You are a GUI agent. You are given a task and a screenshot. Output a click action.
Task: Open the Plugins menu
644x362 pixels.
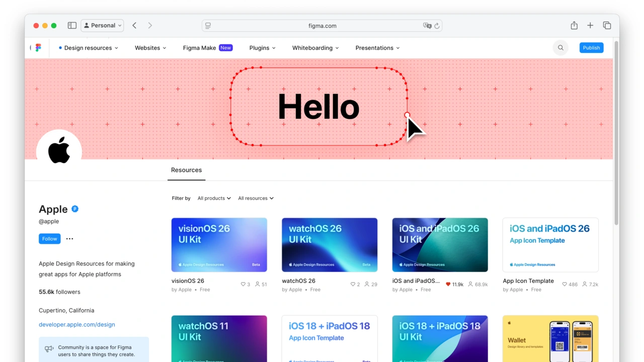point(262,47)
